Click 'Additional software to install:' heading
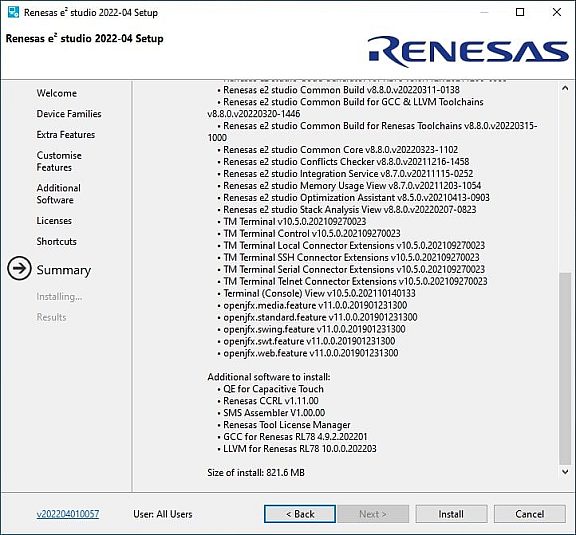This screenshot has width=576, height=535. (269, 377)
